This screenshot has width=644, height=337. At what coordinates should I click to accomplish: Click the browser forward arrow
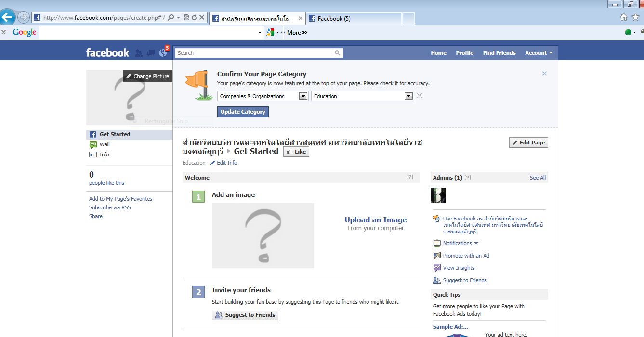(23, 18)
